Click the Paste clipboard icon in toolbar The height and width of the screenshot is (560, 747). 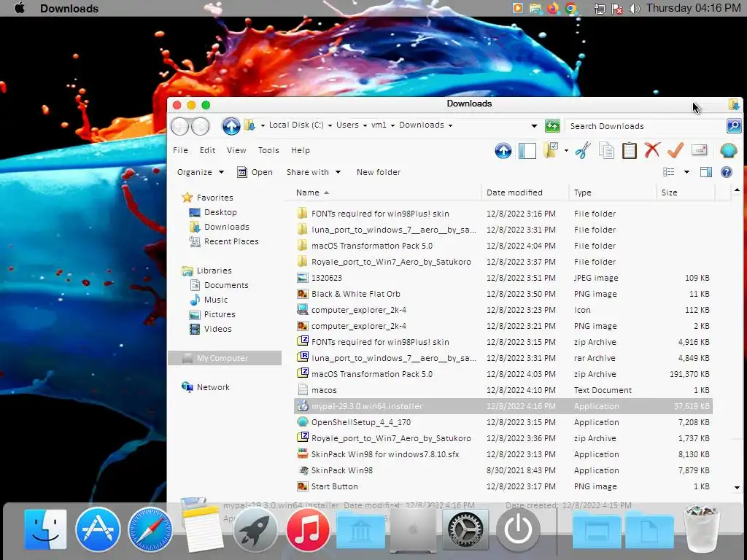[x=630, y=150]
